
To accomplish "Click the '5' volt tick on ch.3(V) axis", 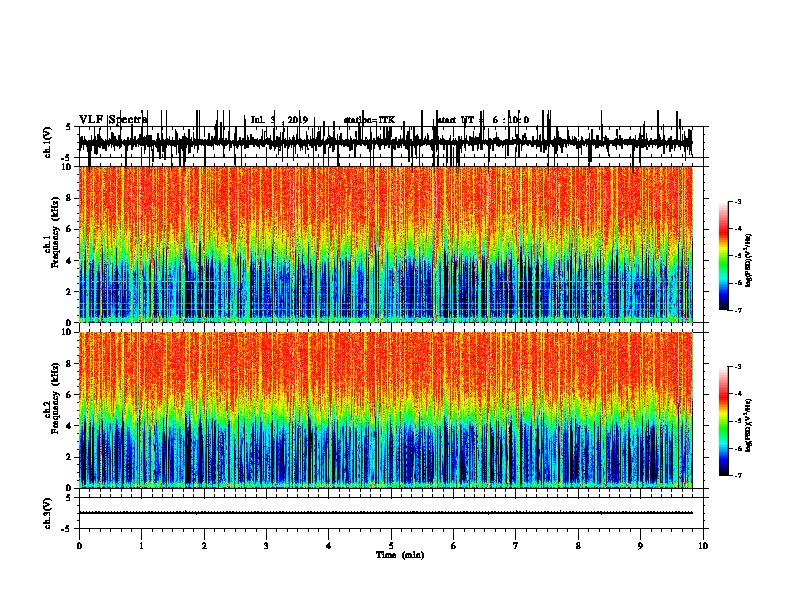I will click(x=69, y=498).
